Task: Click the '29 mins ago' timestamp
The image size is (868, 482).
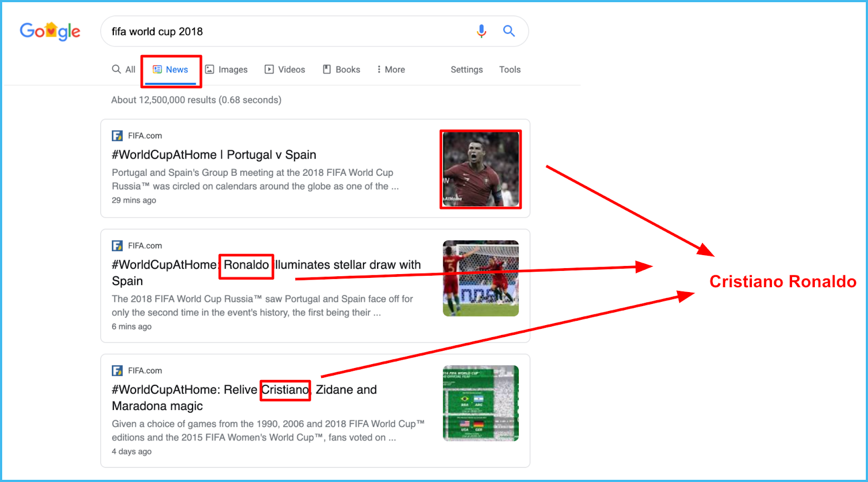Action: 134,200
